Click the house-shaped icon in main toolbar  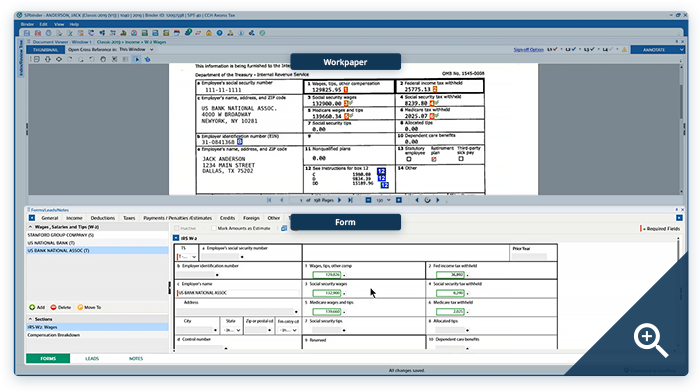(x=209, y=33)
